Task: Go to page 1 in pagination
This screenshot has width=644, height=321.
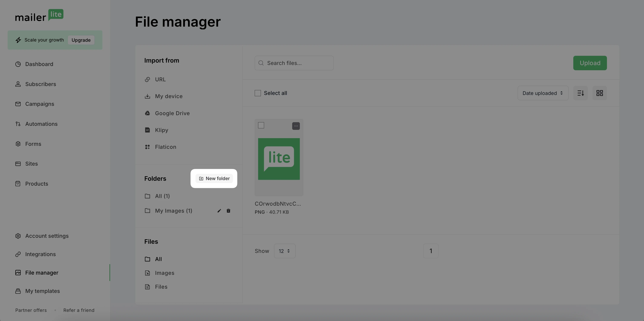Action: (x=430, y=251)
